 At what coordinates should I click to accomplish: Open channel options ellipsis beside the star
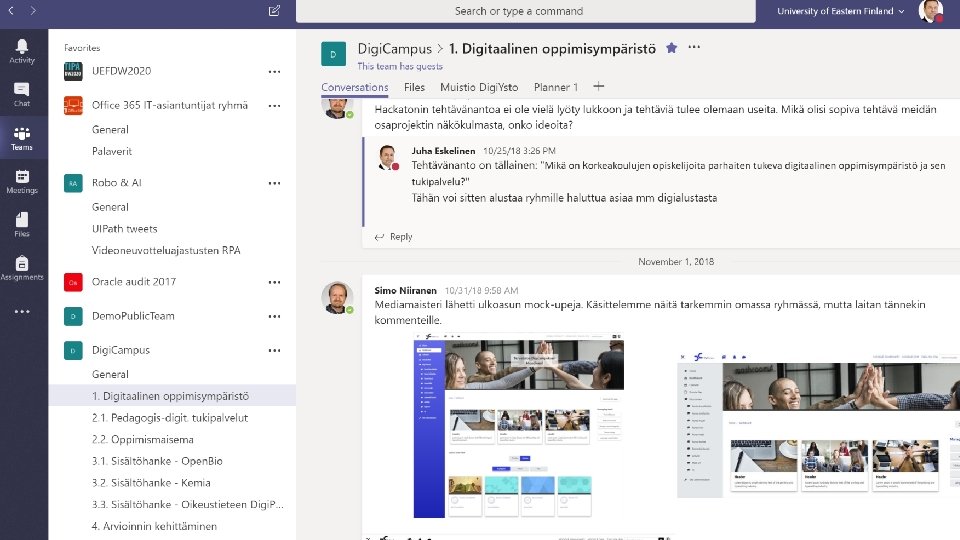pyautogui.click(x=694, y=47)
